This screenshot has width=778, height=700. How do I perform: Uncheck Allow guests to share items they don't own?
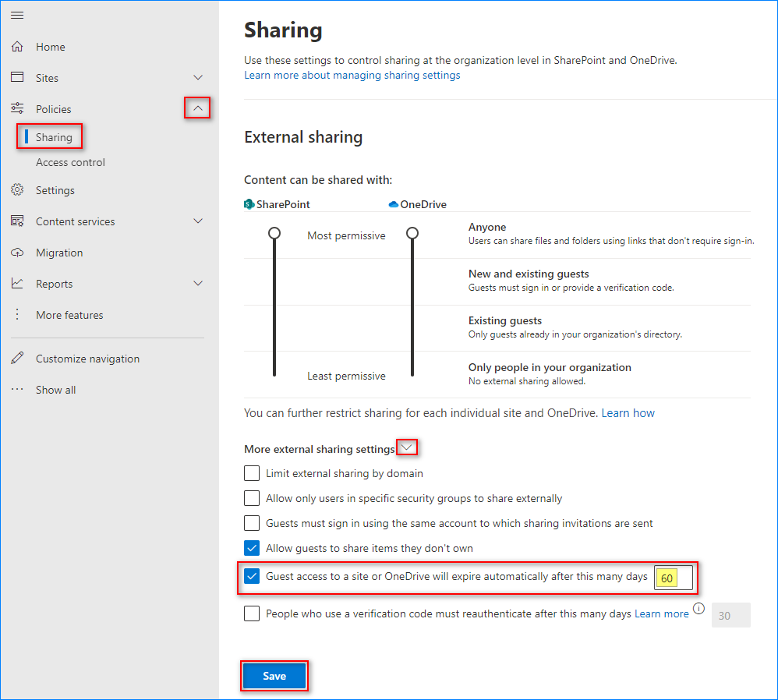pyautogui.click(x=252, y=548)
